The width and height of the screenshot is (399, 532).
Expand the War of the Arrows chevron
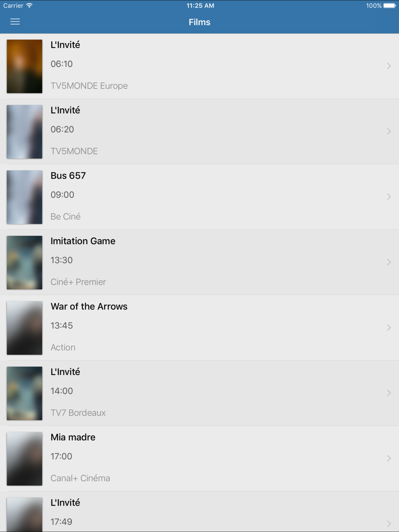pyautogui.click(x=389, y=327)
